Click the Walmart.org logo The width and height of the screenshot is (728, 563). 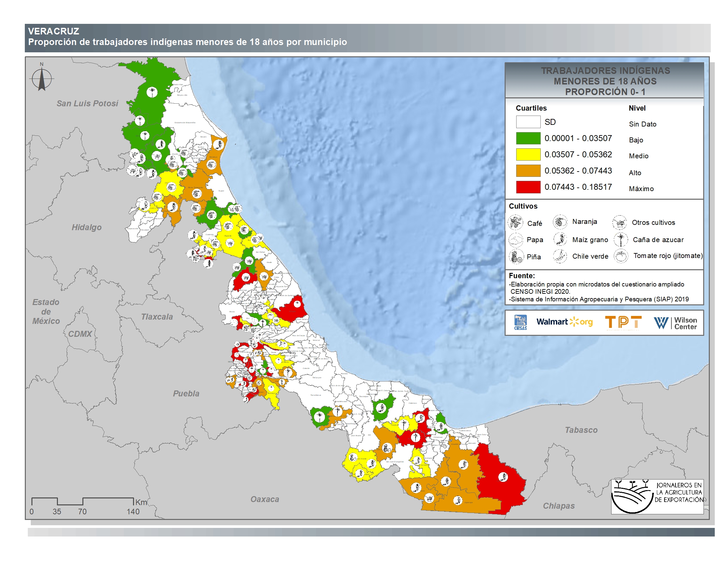(x=564, y=322)
